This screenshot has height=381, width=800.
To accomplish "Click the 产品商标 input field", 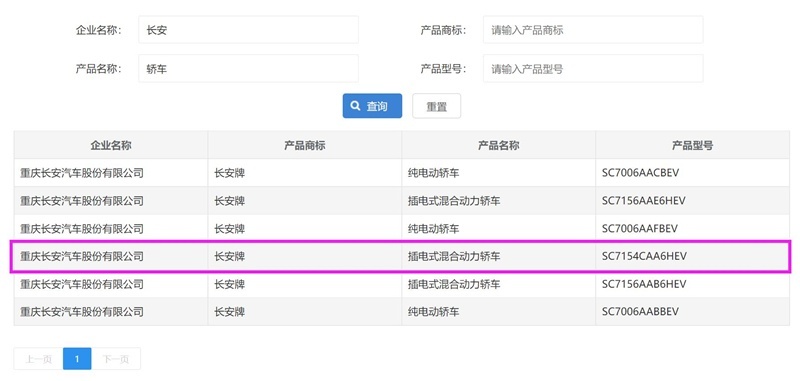I will [x=593, y=30].
